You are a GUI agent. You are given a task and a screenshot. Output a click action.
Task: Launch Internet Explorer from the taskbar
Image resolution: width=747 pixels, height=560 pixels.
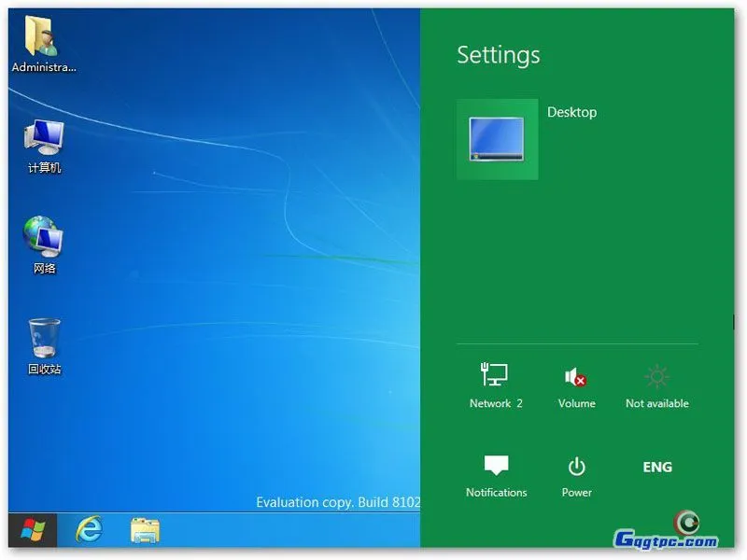point(90,530)
